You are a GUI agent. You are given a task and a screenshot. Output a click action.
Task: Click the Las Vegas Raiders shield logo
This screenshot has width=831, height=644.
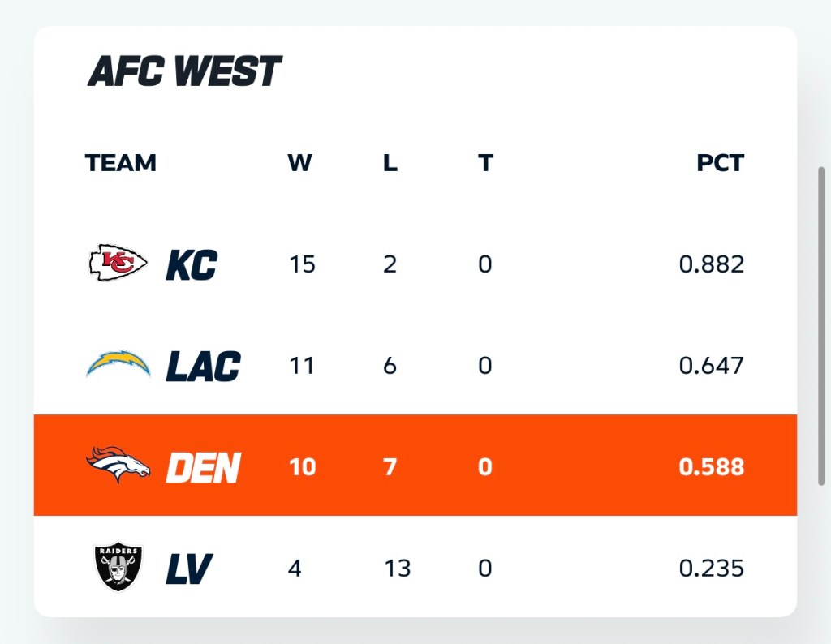click(118, 567)
